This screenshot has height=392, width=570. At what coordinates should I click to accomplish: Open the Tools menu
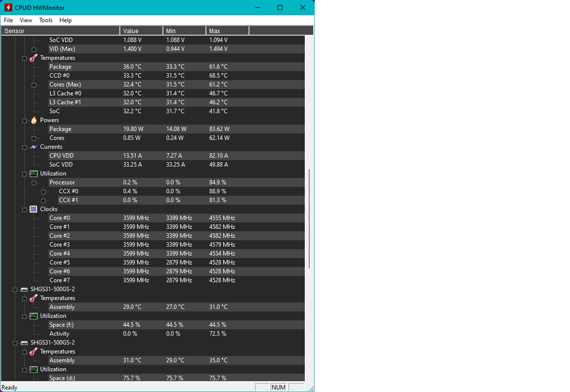pos(46,20)
